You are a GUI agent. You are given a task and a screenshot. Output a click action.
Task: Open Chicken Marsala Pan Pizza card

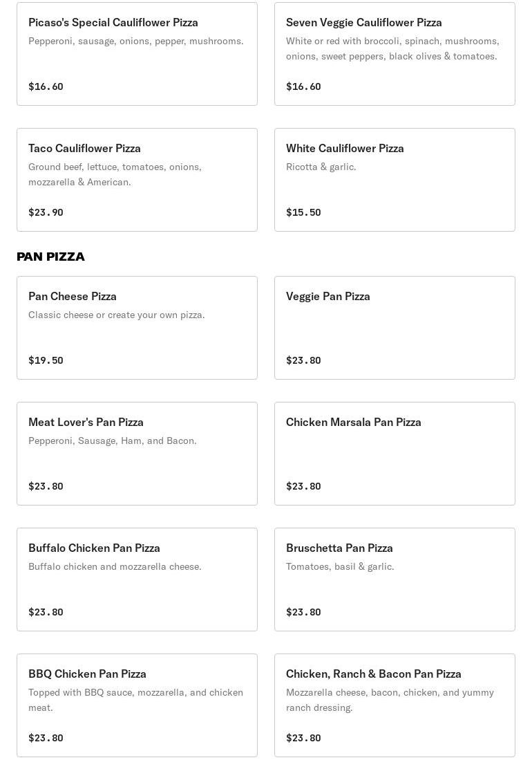(x=395, y=454)
